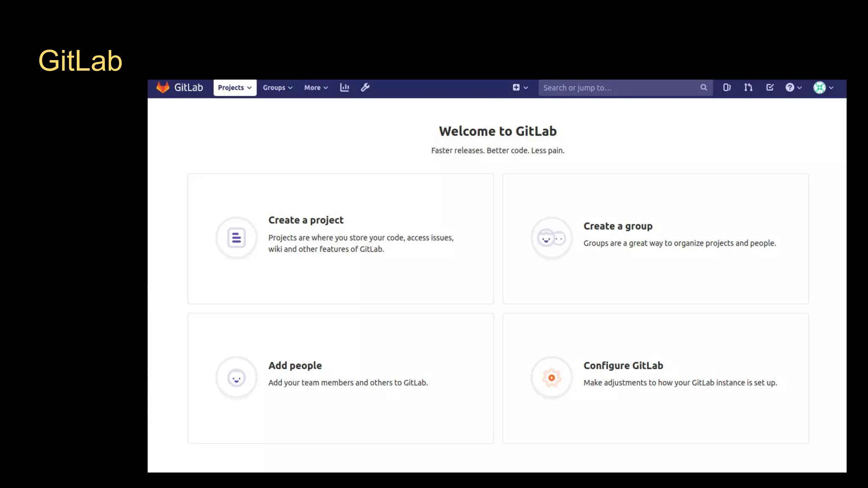Click the Welcome to GitLab heading
The width and height of the screenshot is (868, 488).
tap(498, 131)
